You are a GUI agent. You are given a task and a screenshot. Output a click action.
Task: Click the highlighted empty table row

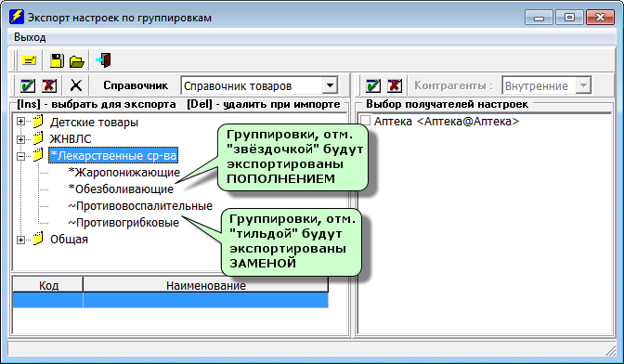(x=170, y=300)
